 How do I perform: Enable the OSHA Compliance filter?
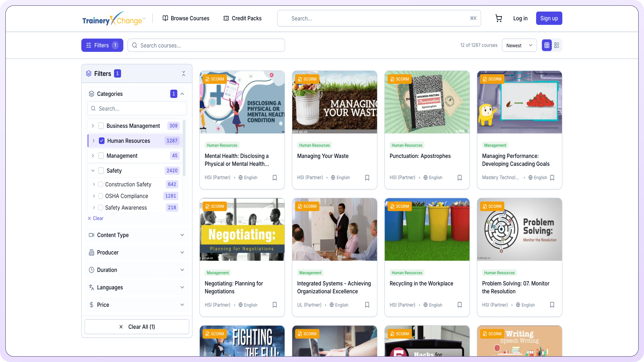tap(100, 196)
